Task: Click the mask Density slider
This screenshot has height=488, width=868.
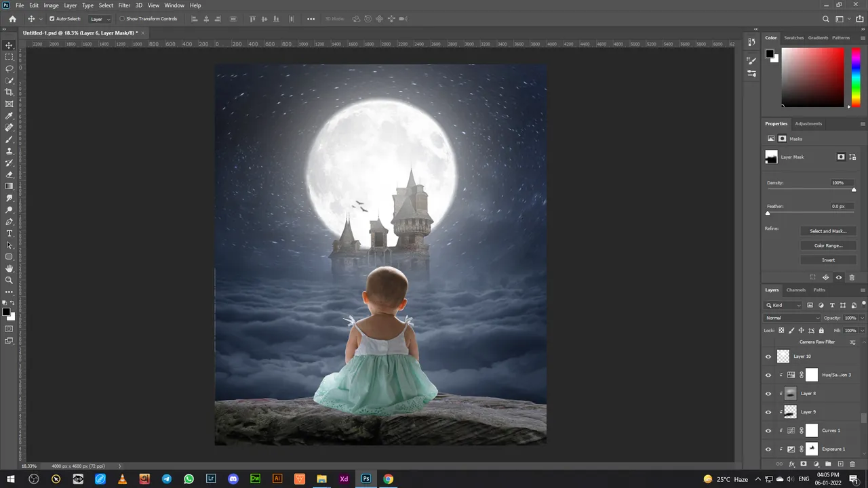Action: click(x=810, y=190)
